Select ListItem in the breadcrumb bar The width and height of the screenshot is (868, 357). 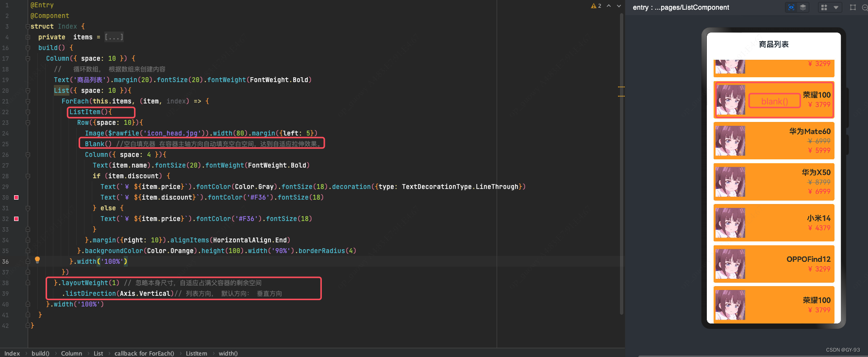pyautogui.click(x=197, y=353)
